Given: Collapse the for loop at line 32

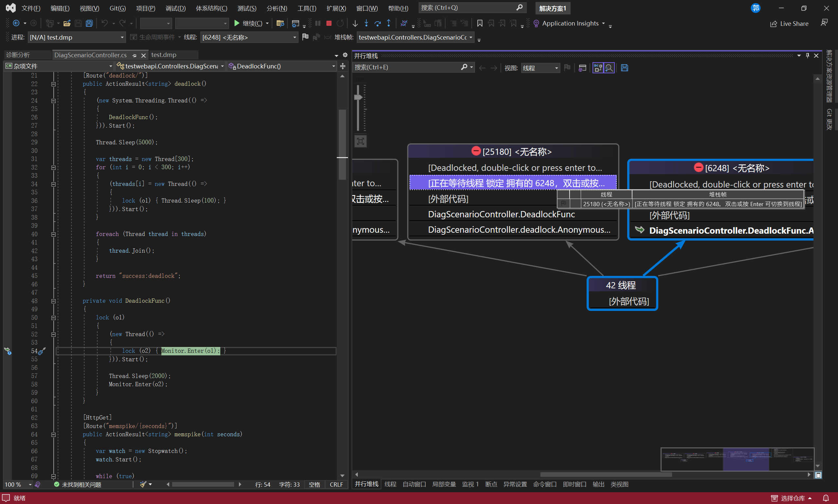Looking at the screenshot, I should [53, 168].
